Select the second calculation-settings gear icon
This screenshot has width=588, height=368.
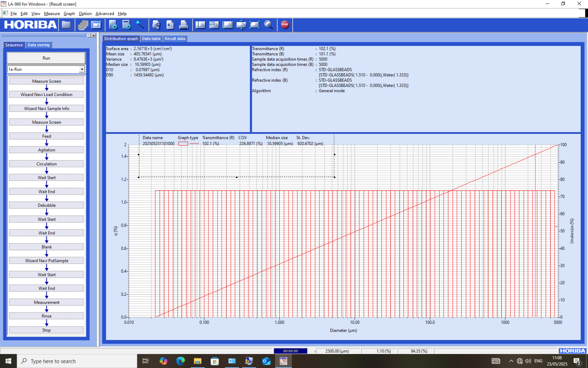(127, 25)
